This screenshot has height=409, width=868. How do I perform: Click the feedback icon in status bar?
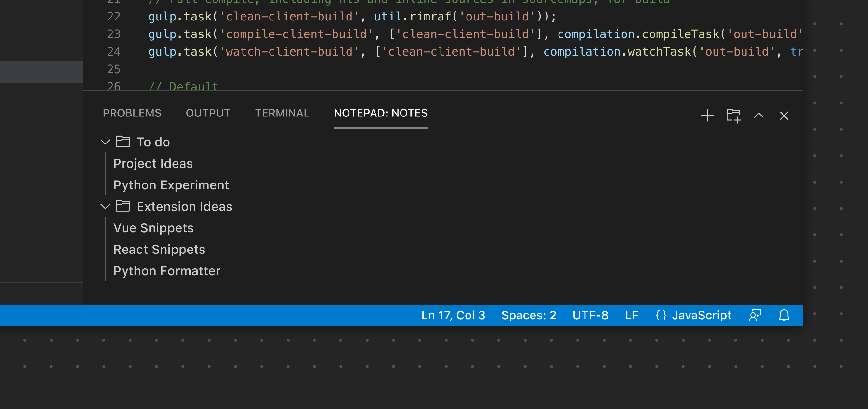tap(755, 315)
